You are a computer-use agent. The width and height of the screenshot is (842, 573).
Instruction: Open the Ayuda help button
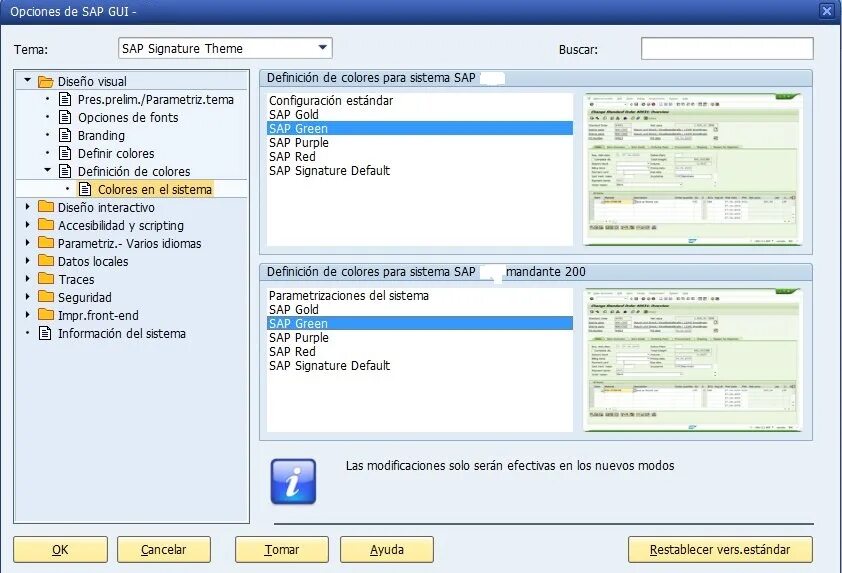(387, 549)
